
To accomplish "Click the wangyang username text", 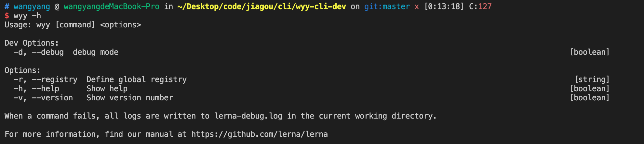I will pyautogui.click(x=32, y=7).
